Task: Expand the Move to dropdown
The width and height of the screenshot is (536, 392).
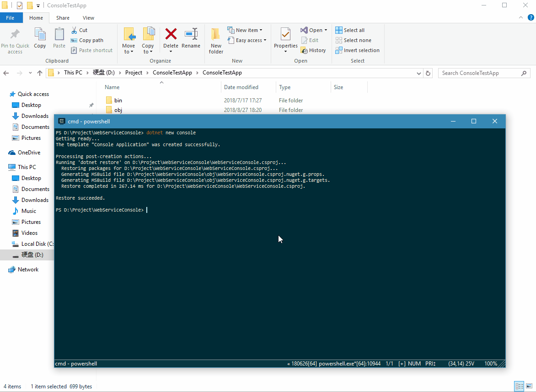Action: coord(129,52)
